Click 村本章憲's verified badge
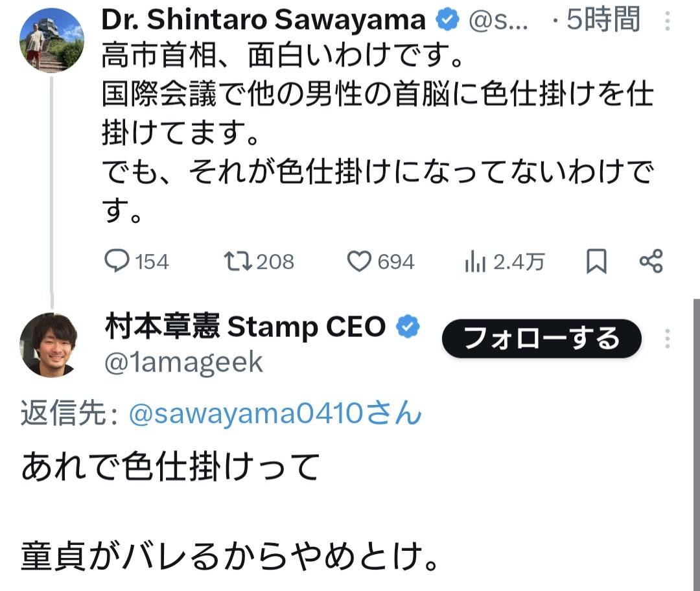Screen dimensions: 700x591 [x=407, y=328]
